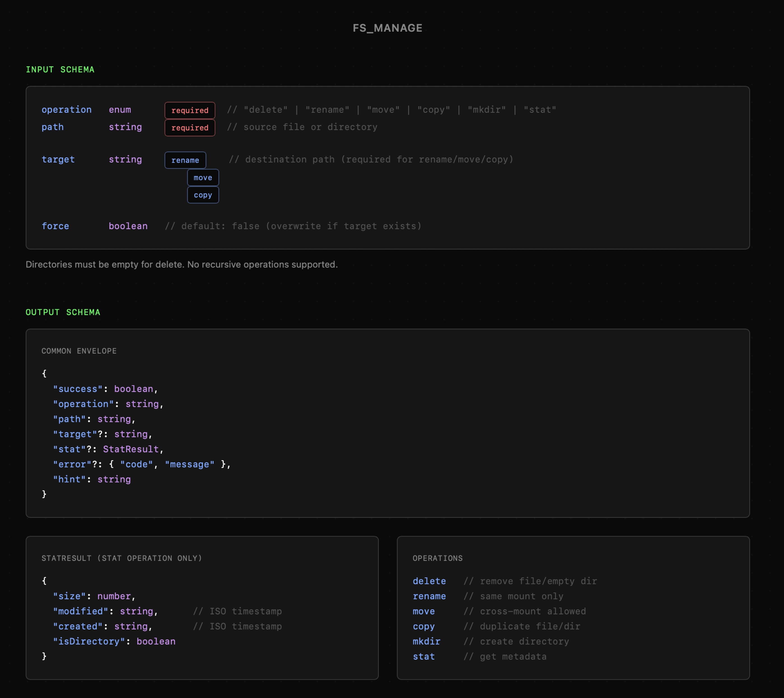Click the operation field name

66,110
